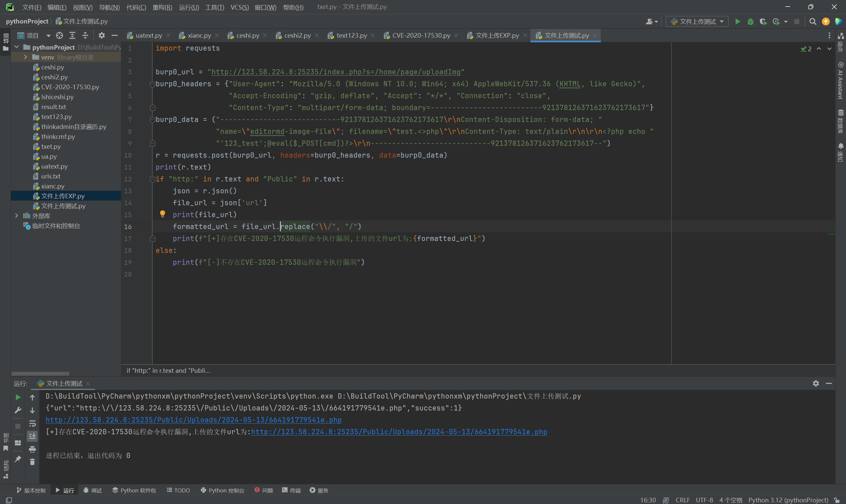The width and height of the screenshot is (846, 504).
Task: Open the Search Everywhere magnifier
Action: coord(812,21)
